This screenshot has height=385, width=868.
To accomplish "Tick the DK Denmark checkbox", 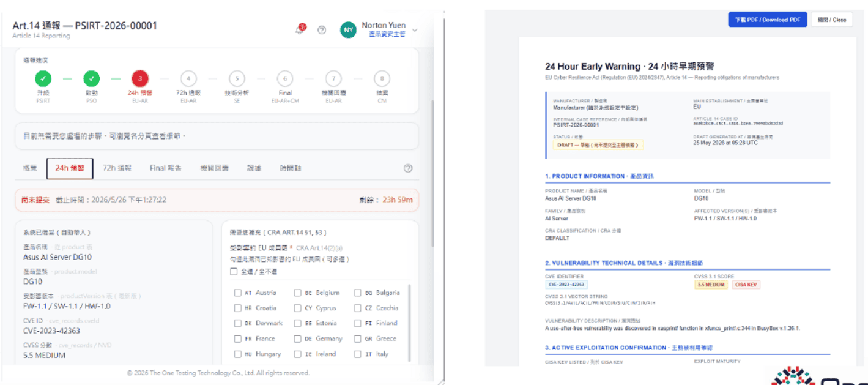I will (x=238, y=323).
